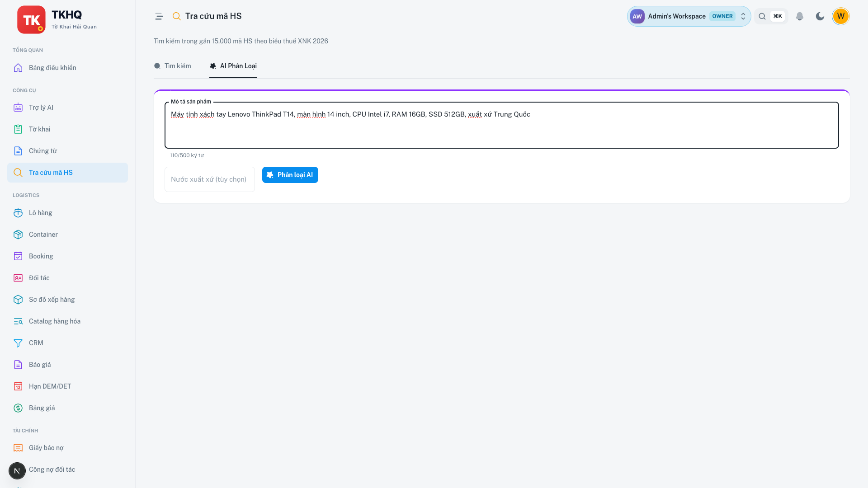This screenshot has width=868, height=488.
Task: Click the Phân loại AI button
Action: pos(290,175)
